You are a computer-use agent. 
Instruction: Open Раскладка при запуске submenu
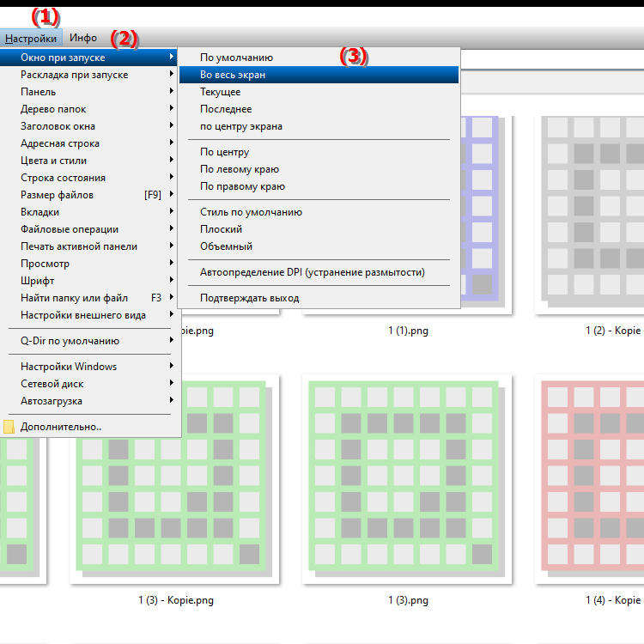point(88,75)
